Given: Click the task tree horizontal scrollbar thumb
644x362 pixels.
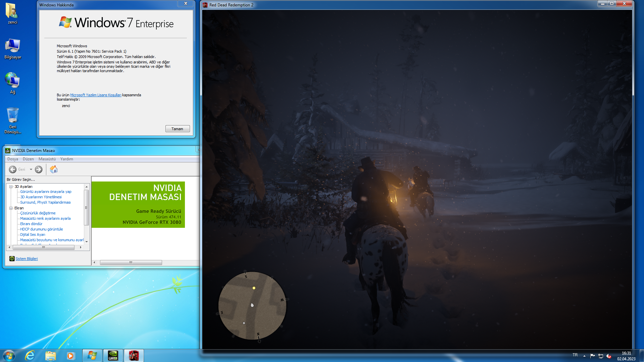Looking at the screenshot, I should click(44, 248).
